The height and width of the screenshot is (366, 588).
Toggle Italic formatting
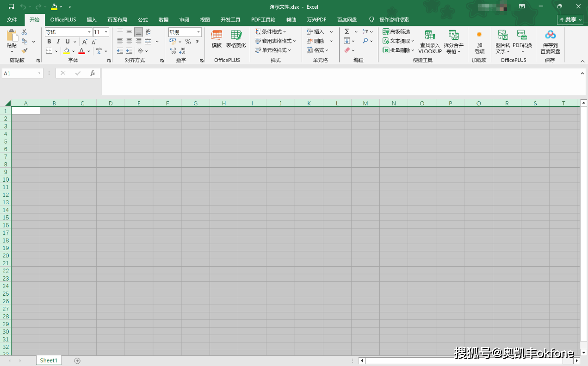coord(58,42)
